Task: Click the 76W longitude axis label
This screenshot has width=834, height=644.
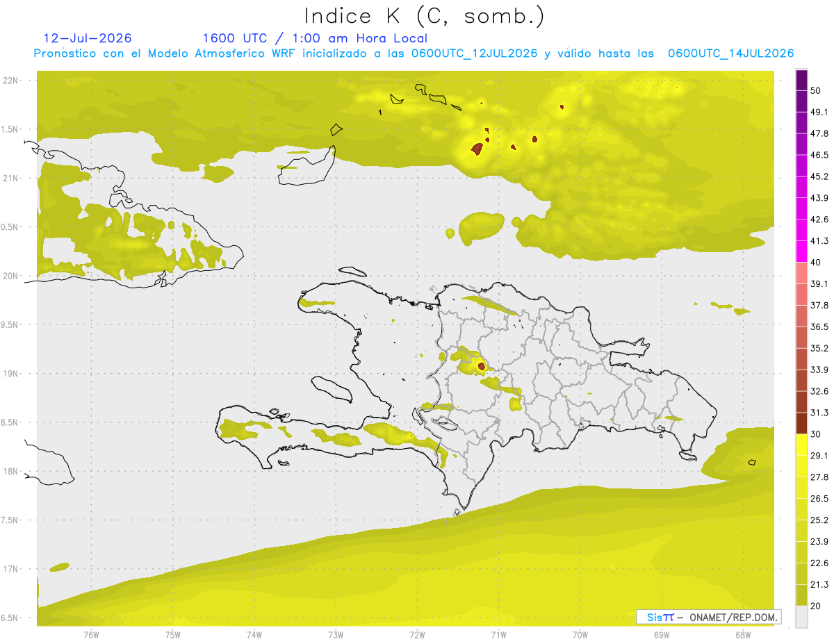Action: 91,635
